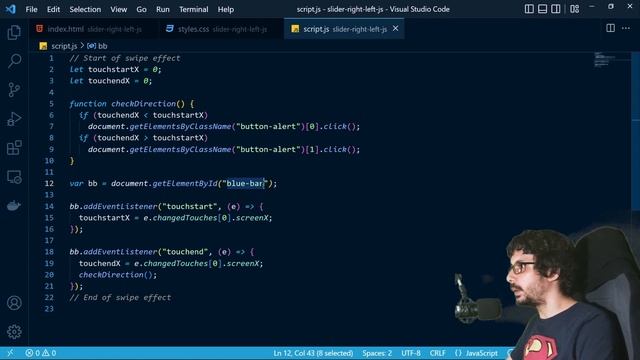This screenshot has width=640, height=360.
Task: Toggle the bottom panel layout icon
Action: [x=542, y=9]
